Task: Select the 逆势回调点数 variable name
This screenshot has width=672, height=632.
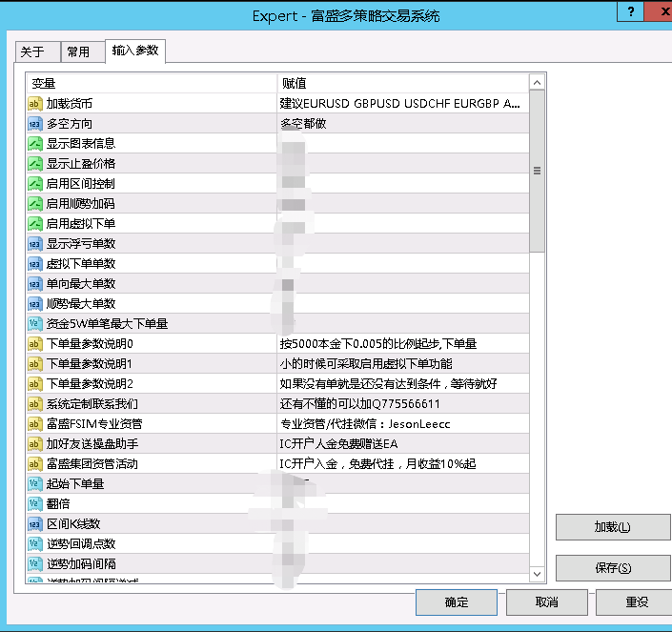Action: (x=81, y=544)
